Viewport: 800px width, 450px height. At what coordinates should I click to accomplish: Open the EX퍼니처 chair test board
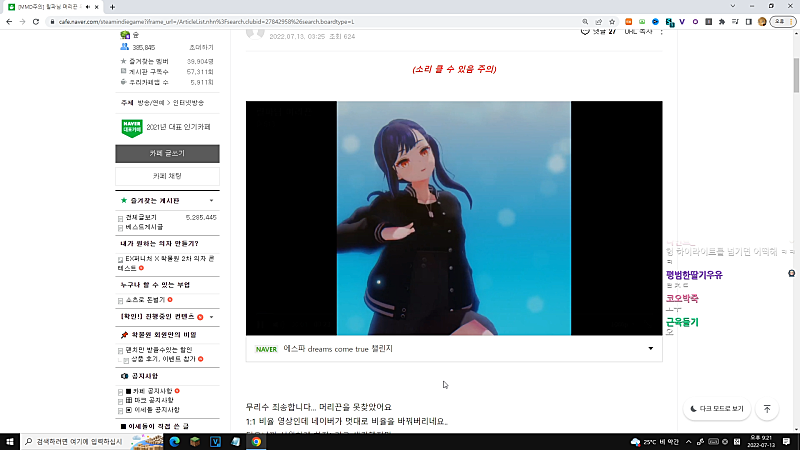pyautogui.click(x=166, y=263)
